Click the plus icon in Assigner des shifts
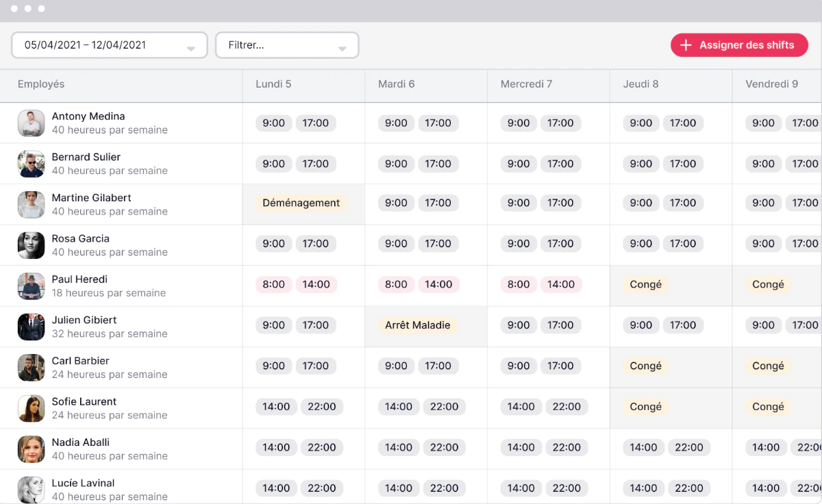 686,45
